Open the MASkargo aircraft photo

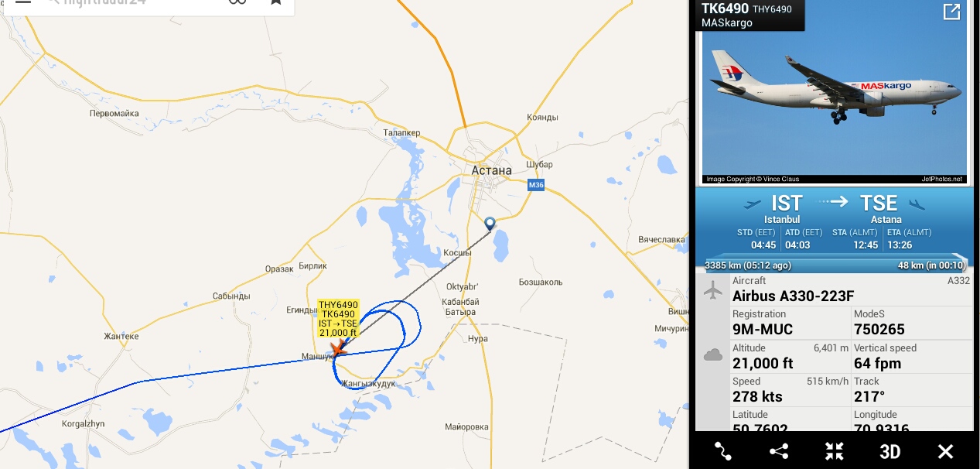[834, 93]
